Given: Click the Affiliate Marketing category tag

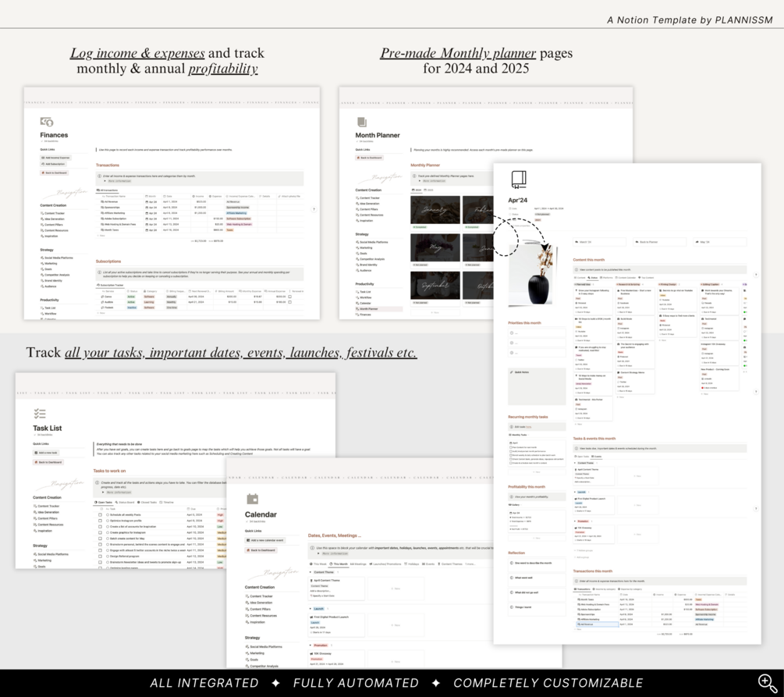Looking at the screenshot, I should 236,213.
